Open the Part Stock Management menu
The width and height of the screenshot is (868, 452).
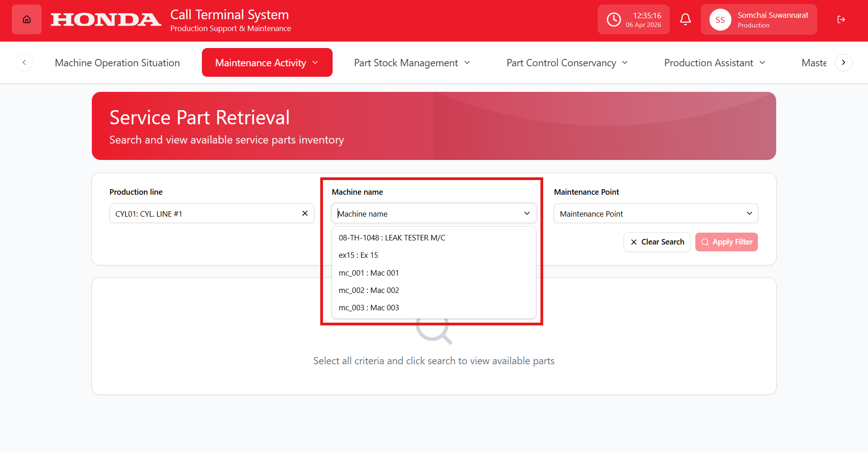[x=412, y=63]
